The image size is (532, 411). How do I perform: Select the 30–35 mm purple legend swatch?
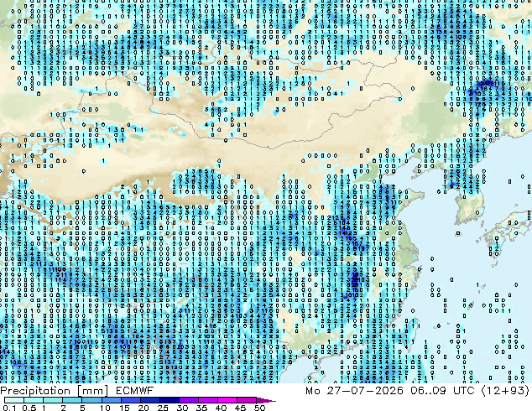click(188, 400)
